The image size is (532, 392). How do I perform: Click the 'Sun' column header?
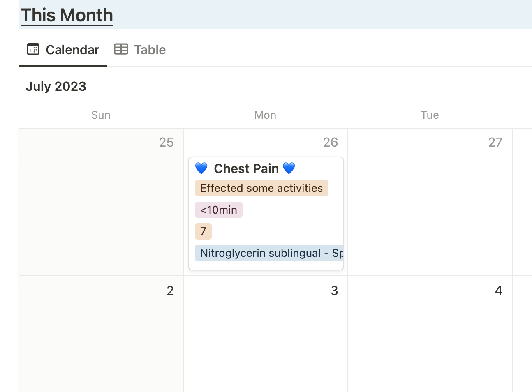pos(101,115)
